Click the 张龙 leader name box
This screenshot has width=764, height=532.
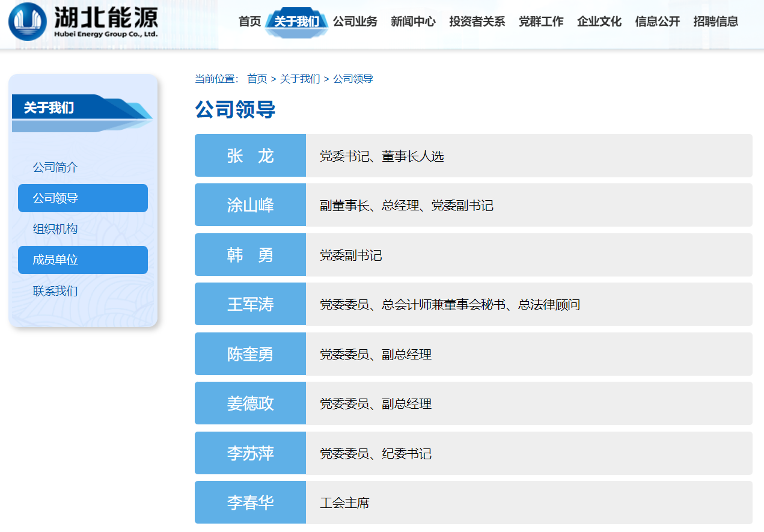click(250, 156)
